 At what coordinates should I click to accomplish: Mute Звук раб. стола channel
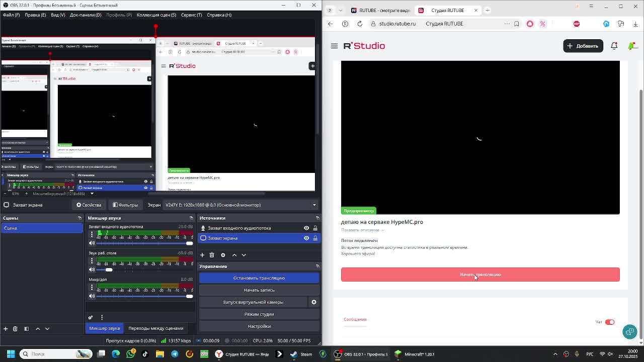(x=92, y=269)
